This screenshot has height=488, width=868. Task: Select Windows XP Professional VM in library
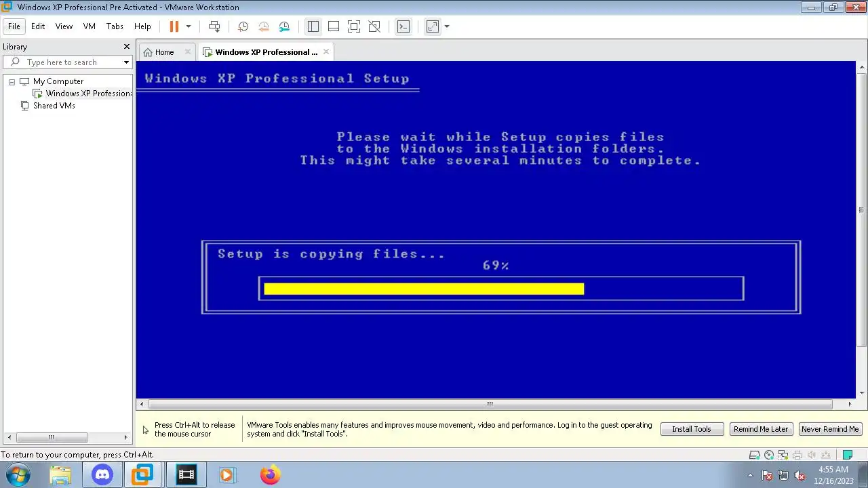(88, 94)
